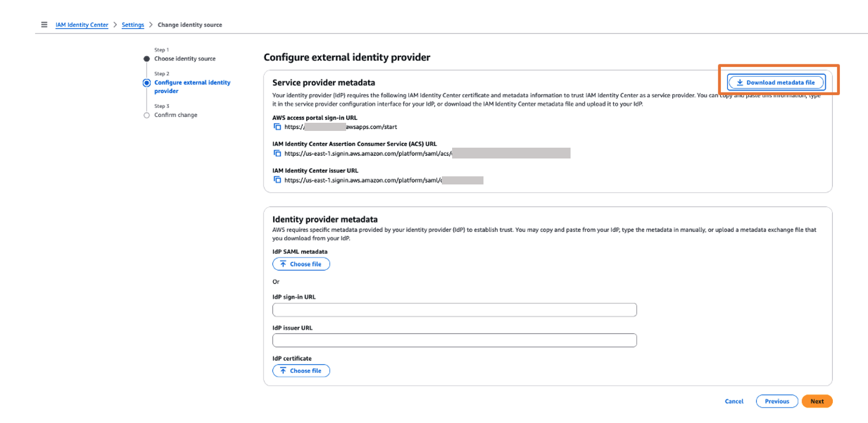Copy the AWS access portal sign-in URL
Image resolution: width=868 pixels, height=423 pixels.
tap(277, 127)
